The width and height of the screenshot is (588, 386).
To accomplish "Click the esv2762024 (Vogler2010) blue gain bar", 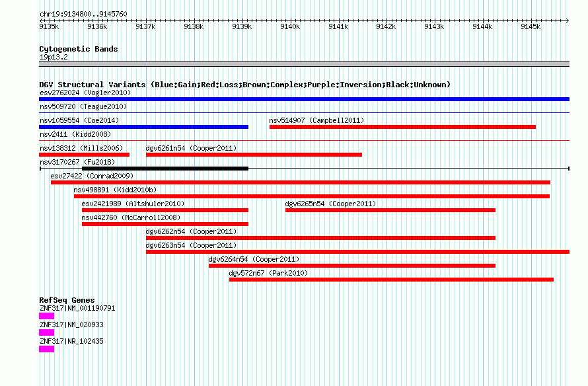I will click(304, 99).
